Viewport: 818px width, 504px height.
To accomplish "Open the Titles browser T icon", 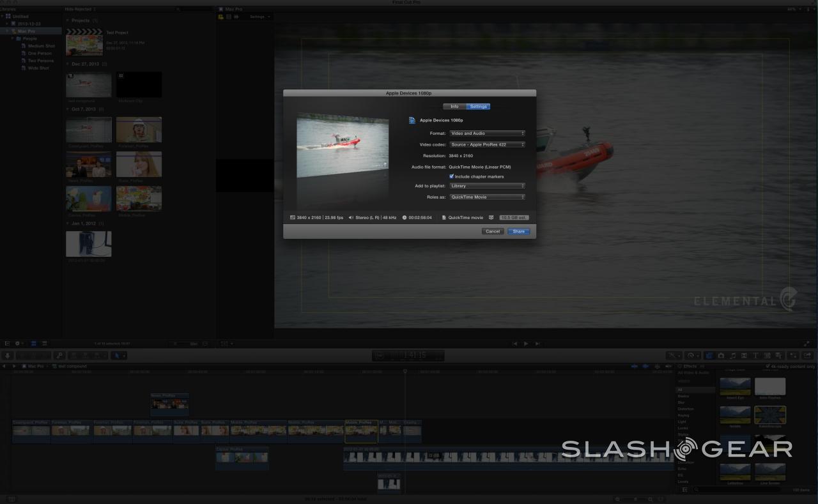I will pos(755,355).
